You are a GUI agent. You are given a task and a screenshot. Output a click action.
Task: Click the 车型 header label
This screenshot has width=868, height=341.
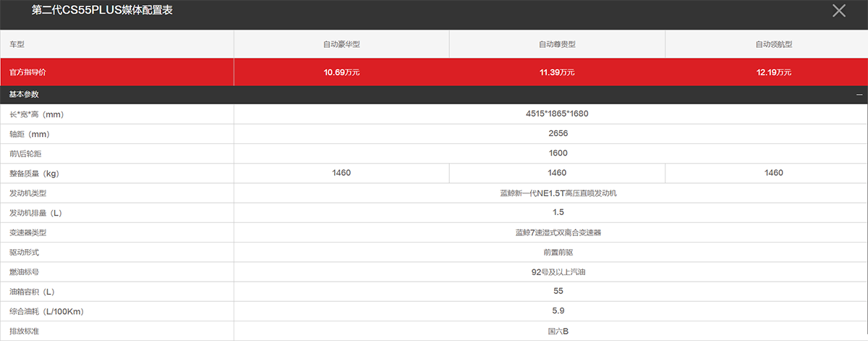pos(17,44)
